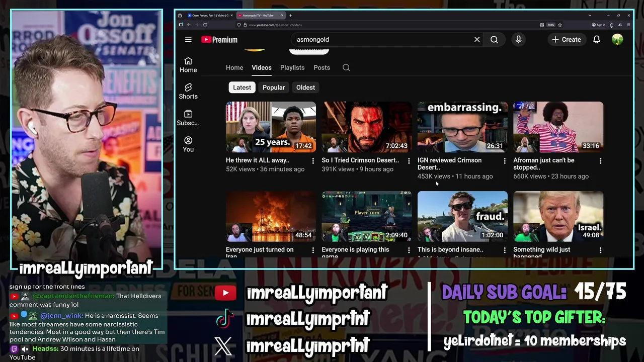
Task: Click the browser Sign in button
Action: 598,25
